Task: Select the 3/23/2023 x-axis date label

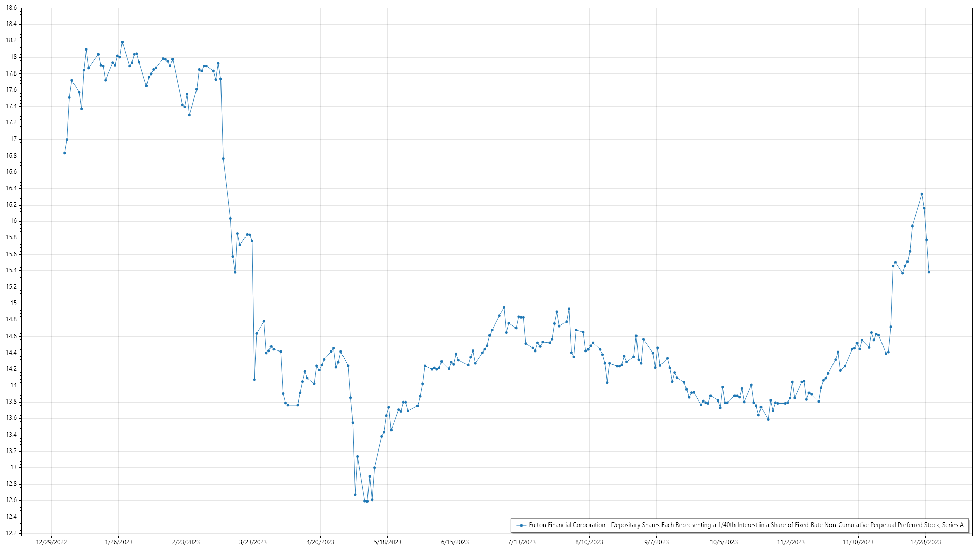Action: click(x=253, y=542)
